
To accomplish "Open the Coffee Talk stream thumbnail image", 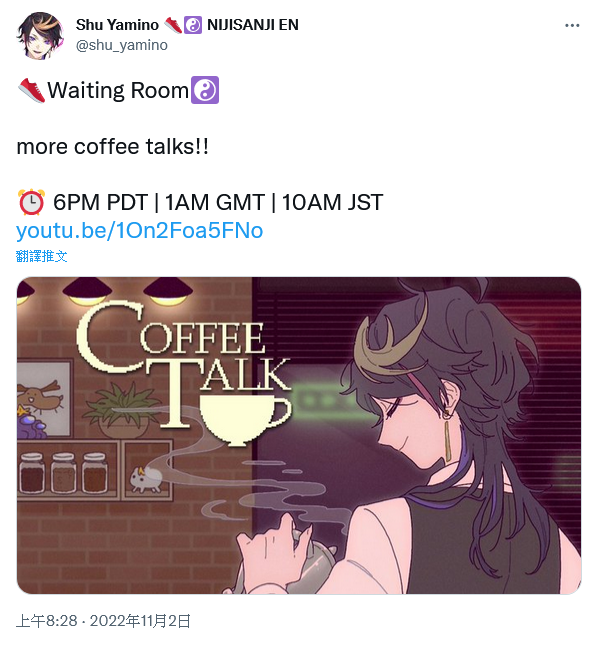I will (x=299, y=435).
